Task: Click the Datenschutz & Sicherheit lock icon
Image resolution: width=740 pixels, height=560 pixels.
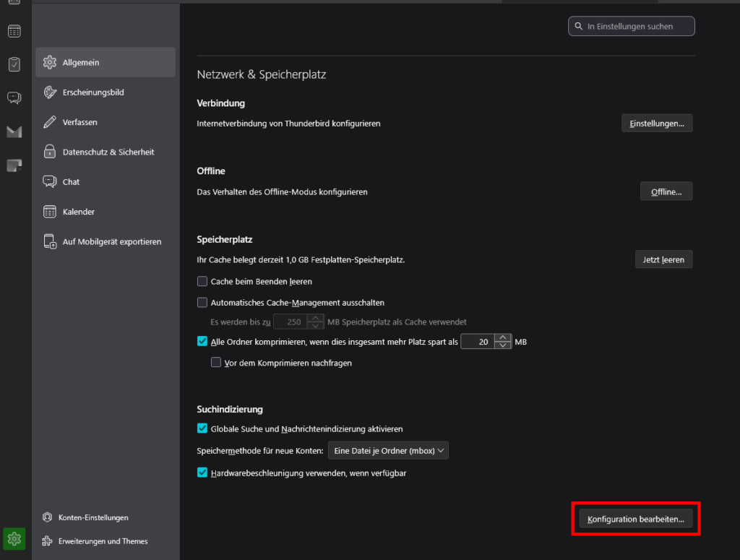Action: 50,152
